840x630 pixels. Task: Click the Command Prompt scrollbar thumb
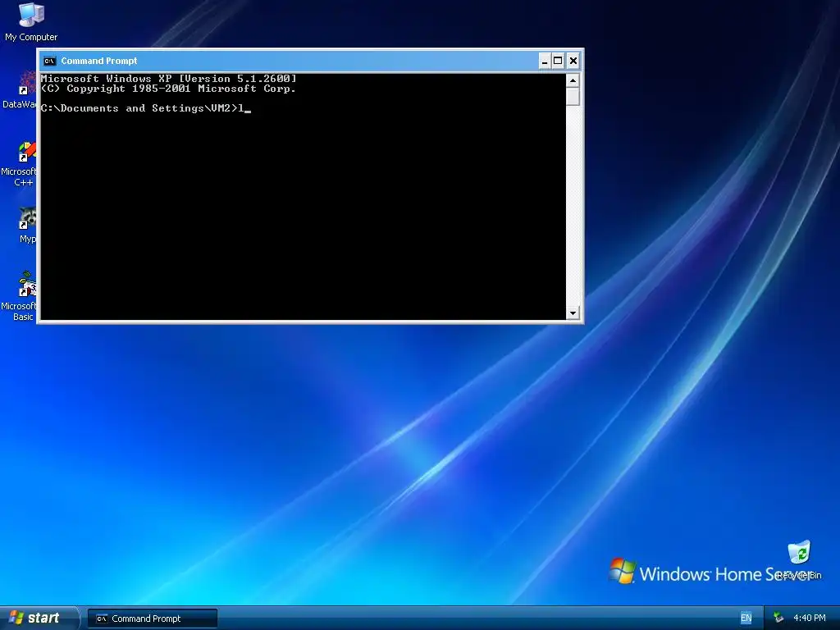point(573,97)
